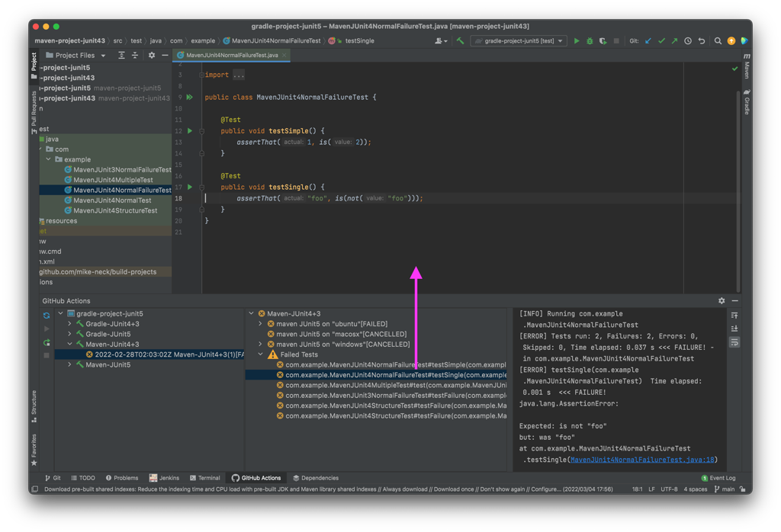Collapse all in Project Files panel
The image size is (781, 532).
(x=134, y=55)
